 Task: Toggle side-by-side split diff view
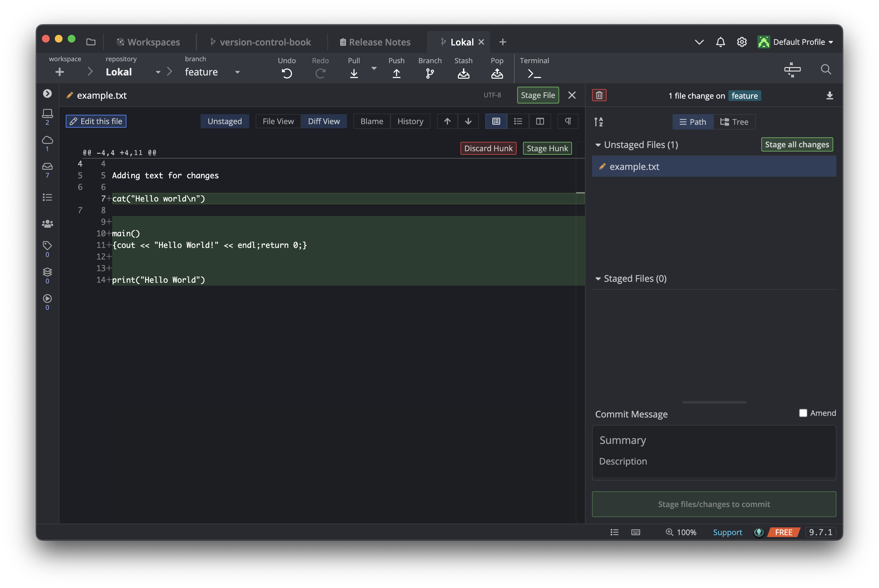tap(540, 121)
